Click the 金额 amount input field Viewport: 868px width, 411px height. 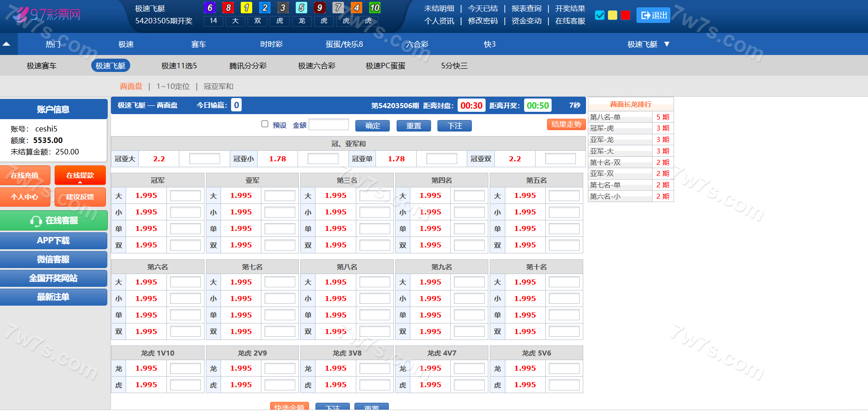(x=329, y=125)
